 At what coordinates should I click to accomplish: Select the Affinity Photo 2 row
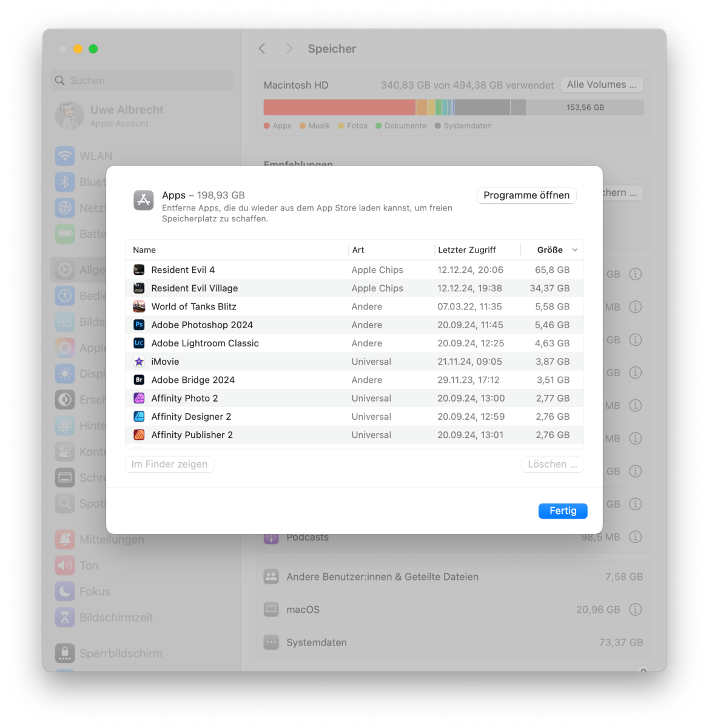(354, 398)
